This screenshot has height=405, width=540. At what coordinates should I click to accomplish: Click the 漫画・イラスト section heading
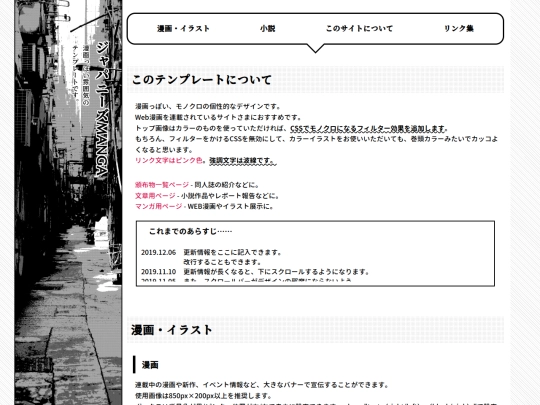[x=172, y=330]
